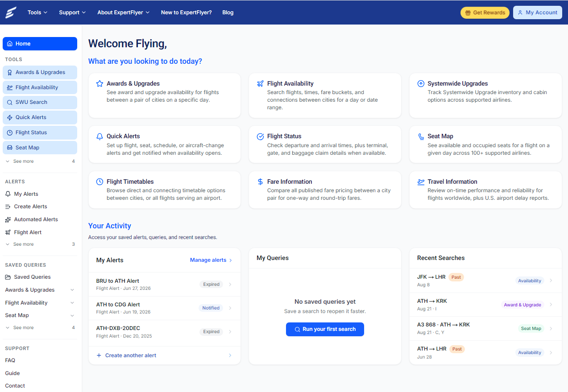The width and height of the screenshot is (568, 392).
Task: Click the bell icon on Quick Alerts card
Action: (x=100, y=136)
